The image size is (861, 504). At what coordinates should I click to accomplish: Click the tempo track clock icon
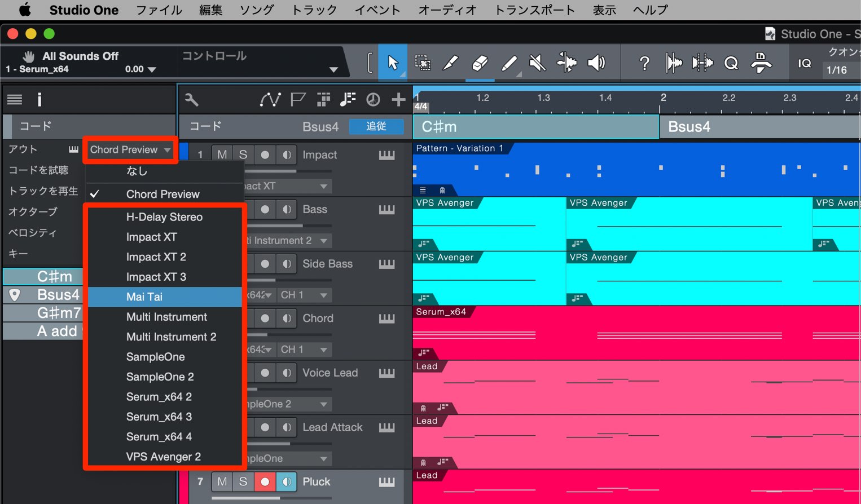point(373,100)
